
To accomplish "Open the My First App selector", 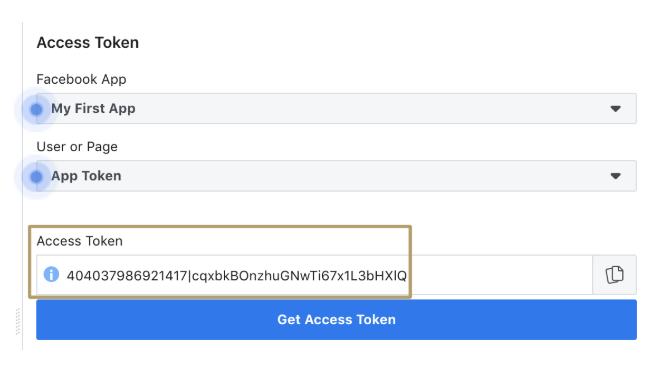I will [x=336, y=108].
